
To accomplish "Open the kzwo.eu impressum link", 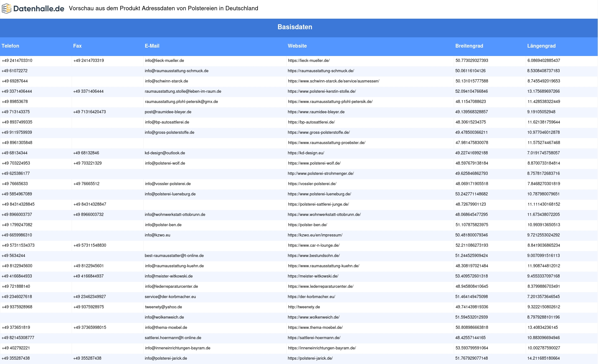I will point(315,235).
